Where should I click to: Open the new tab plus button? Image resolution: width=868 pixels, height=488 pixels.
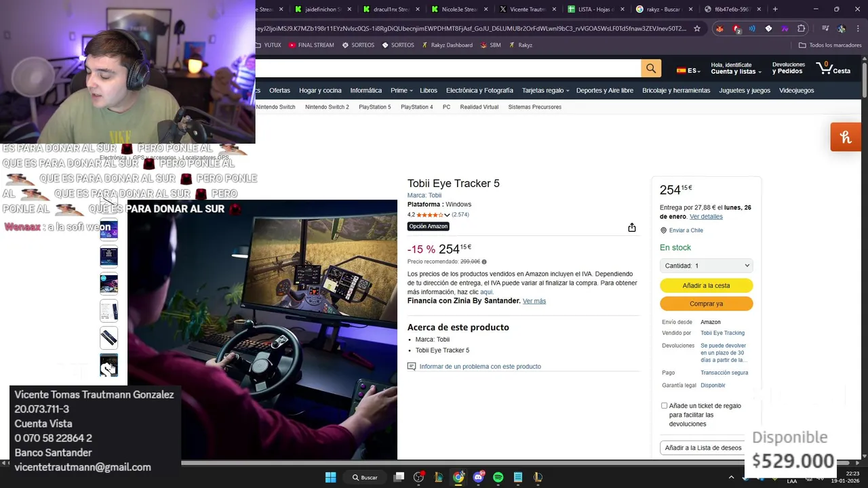coord(775,9)
